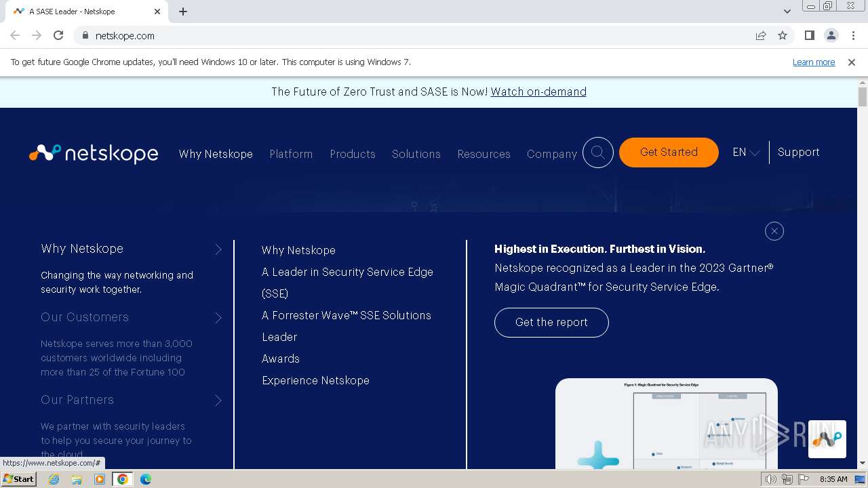Click Learn more in update bar
Image resolution: width=868 pixels, height=488 pixels.
tap(814, 62)
